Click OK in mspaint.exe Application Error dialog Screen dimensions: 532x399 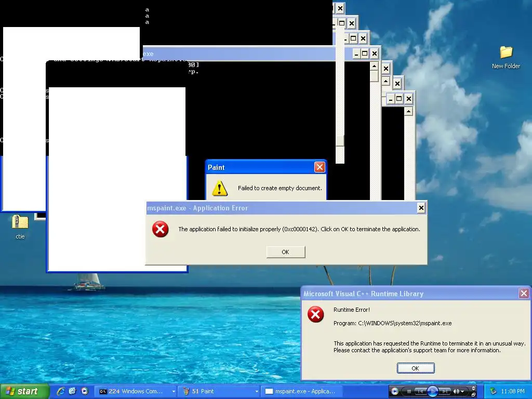[x=286, y=252]
